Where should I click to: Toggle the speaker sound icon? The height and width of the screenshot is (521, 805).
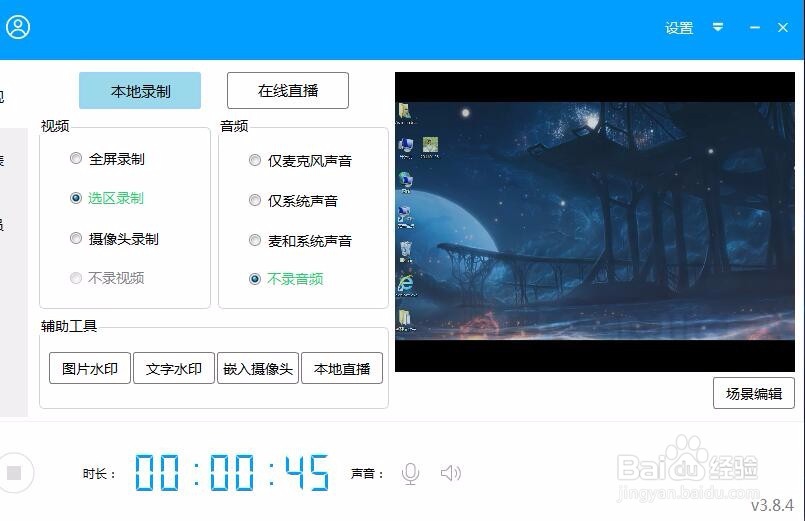pos(451,473)
